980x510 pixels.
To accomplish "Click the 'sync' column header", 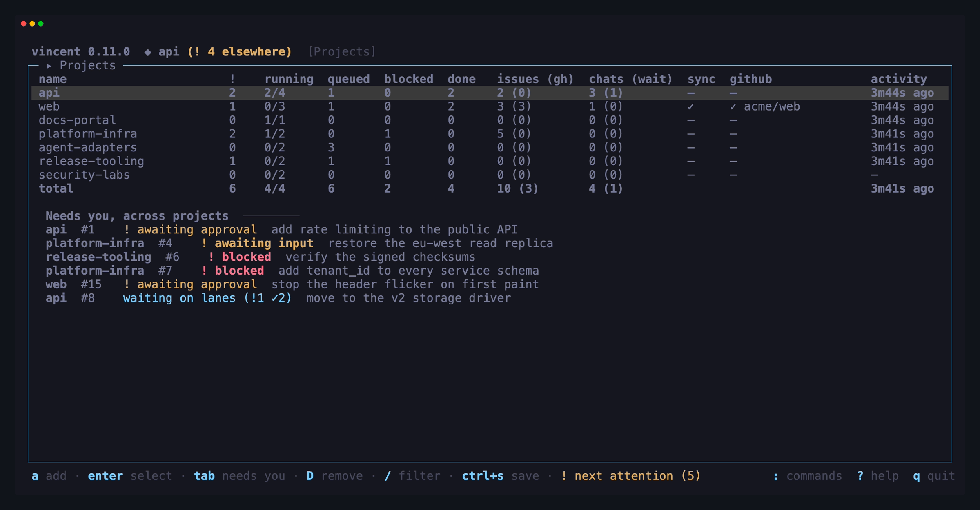I will (x=701, y=79).
